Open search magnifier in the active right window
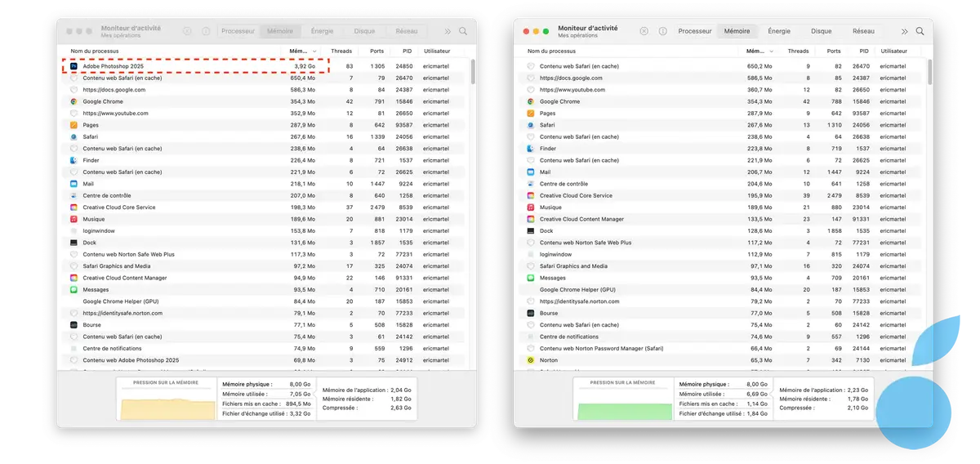 (920, 31)
